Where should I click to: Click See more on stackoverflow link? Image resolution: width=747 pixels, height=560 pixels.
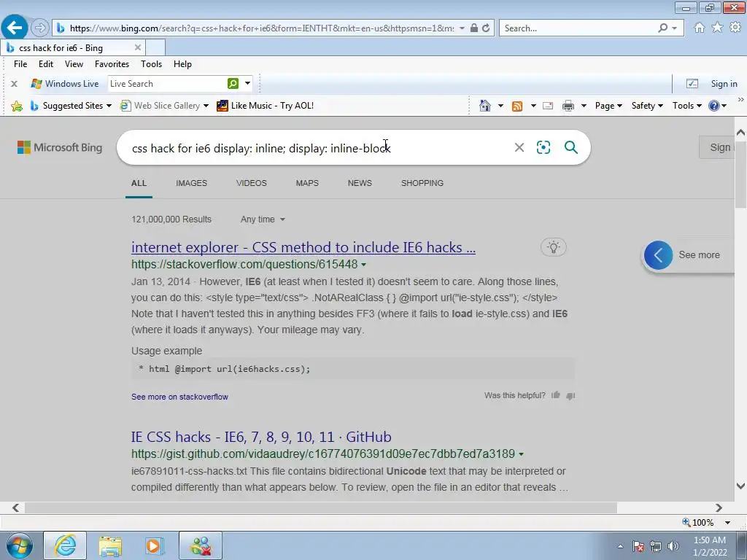[179, 397]
